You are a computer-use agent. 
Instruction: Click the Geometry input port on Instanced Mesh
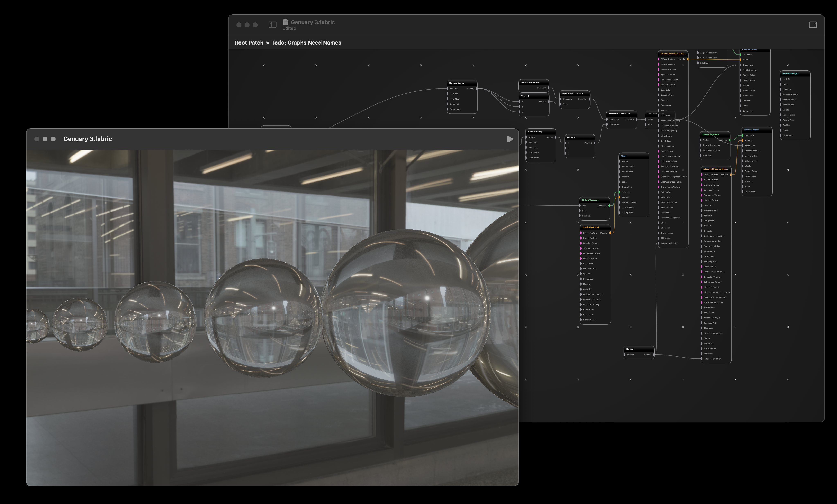coord(742,136)
